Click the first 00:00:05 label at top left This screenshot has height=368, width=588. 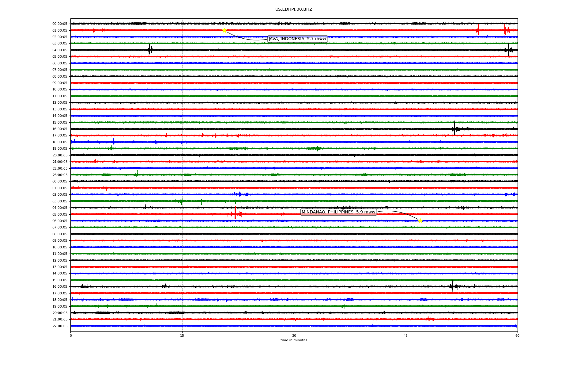pos(60,24)
